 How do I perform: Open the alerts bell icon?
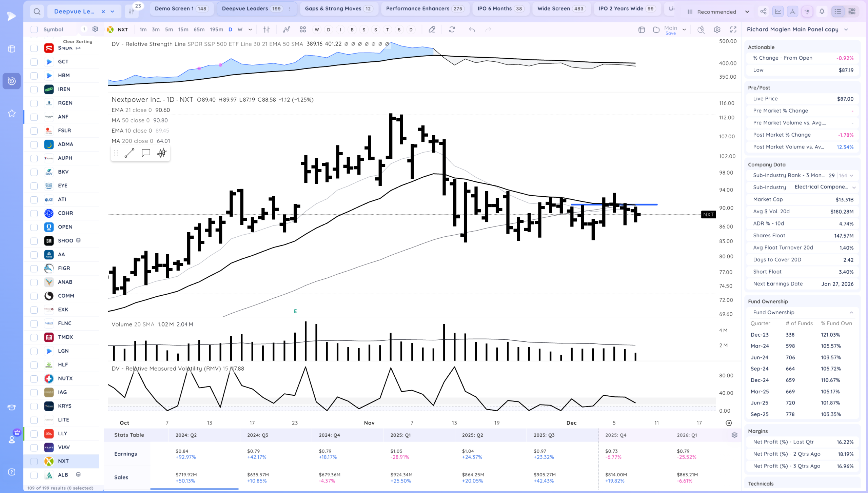coord(822,12)
